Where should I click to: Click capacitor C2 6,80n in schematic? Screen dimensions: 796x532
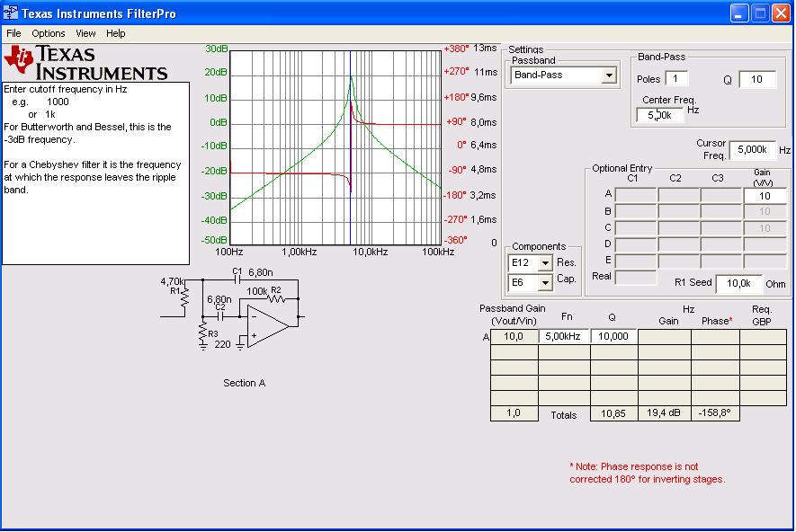click(x=219, y=316)
